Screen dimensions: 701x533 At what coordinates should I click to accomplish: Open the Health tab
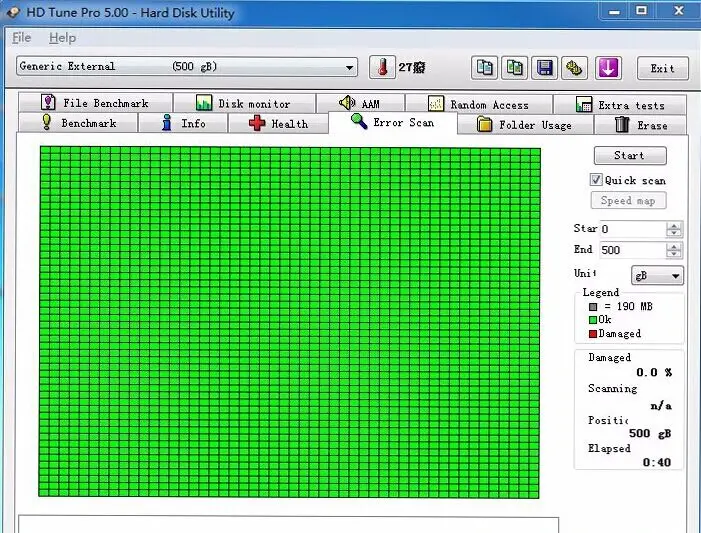[x=278, y=123]
